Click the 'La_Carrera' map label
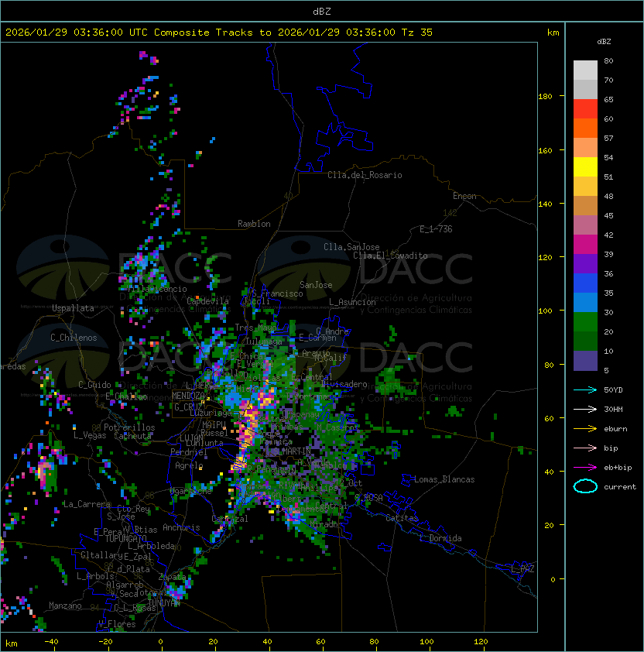Screen dimensions: 644x652 [x=86, y=504]
